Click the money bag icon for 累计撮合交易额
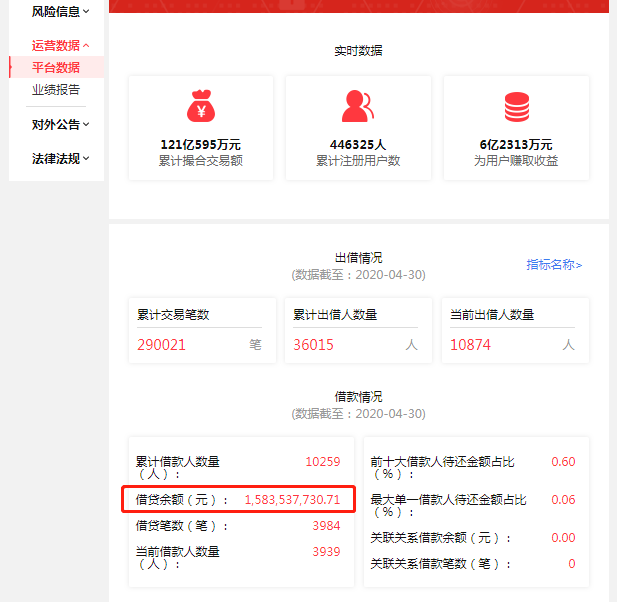617x602 pixels. pyautogui.click(x=201, y=106)
